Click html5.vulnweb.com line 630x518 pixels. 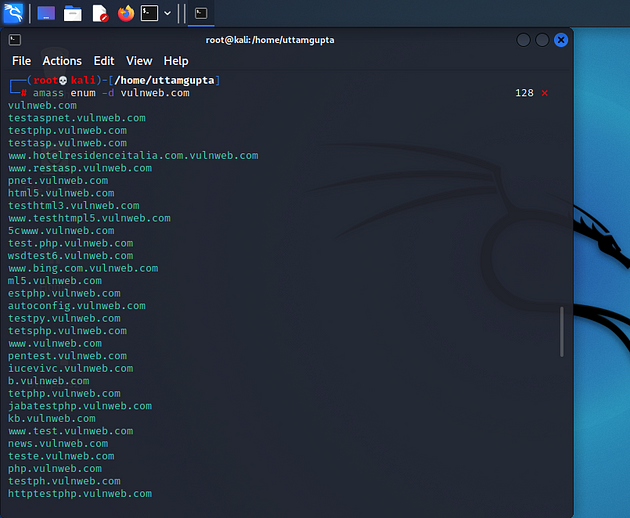(61, 193)
